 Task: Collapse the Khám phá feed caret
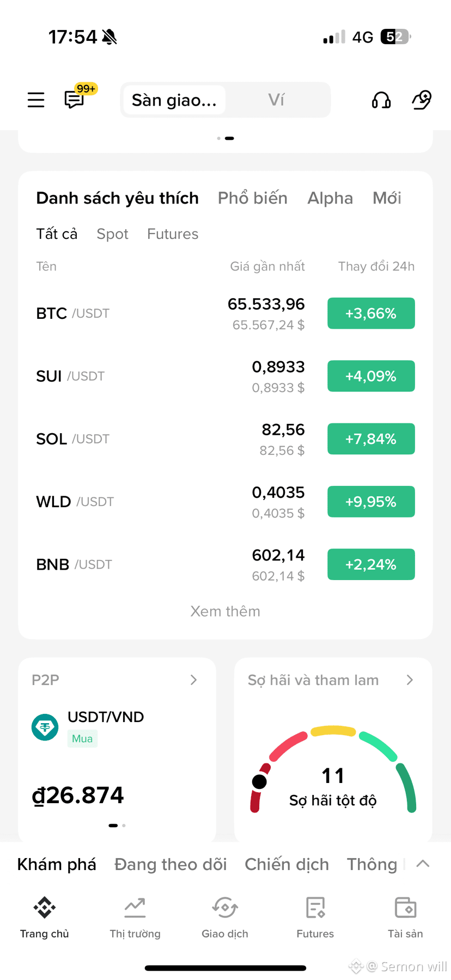pos(423,864)
